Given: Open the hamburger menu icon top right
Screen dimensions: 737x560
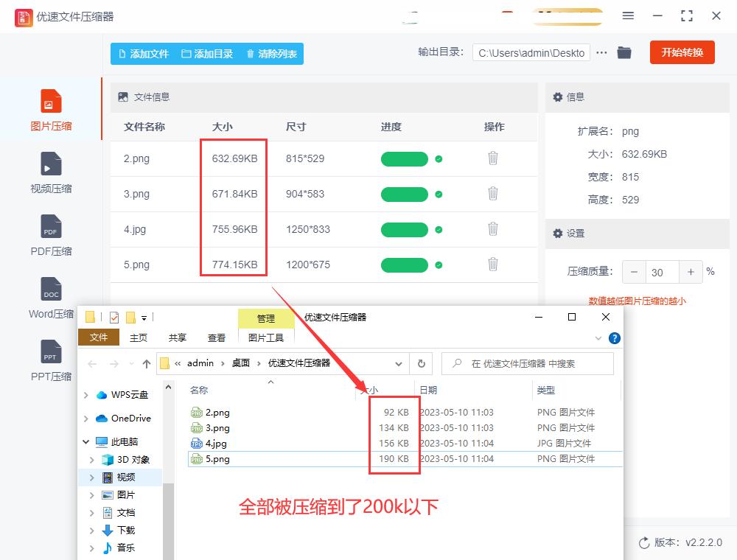Looking at the screenshot, I should tap(629, 15).
